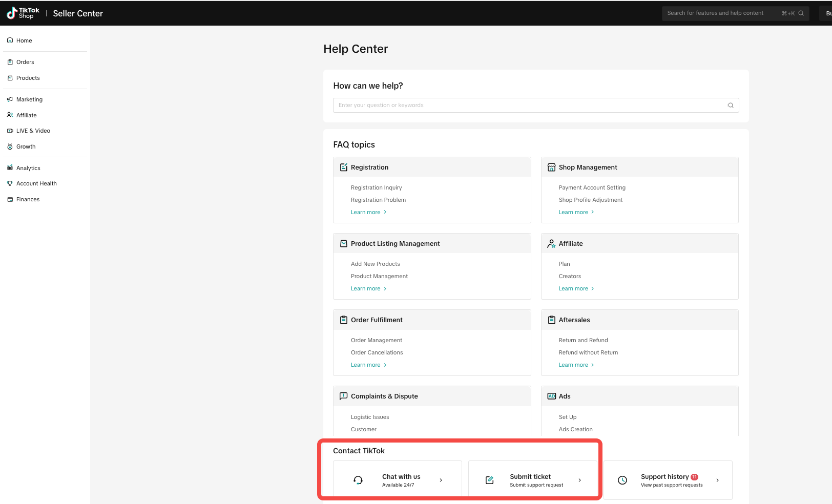The height and width of the screenshot is (504, 832).
Task: Open the Ads Creation link
Action: (576, 430)
